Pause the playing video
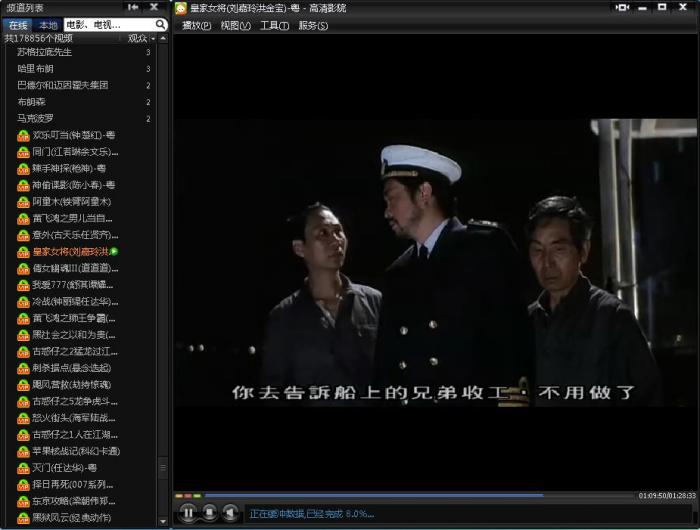 (x=188, y=513)
